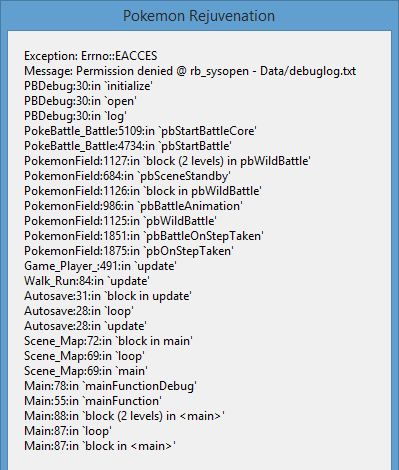Click the Main:55 mainFunction line
The width and height of the screenshot is (399, 470).
coord(93,401)
